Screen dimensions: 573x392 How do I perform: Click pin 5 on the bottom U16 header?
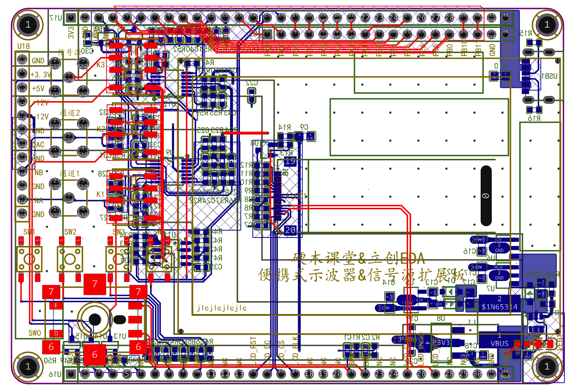[127, 374]
